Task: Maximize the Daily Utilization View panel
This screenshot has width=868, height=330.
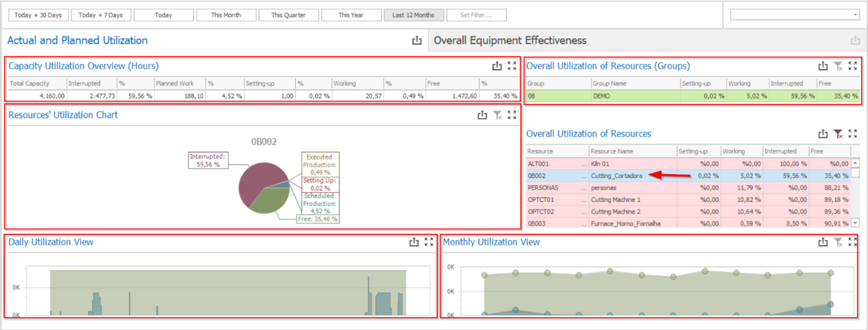Action: (x=429, y=242)
